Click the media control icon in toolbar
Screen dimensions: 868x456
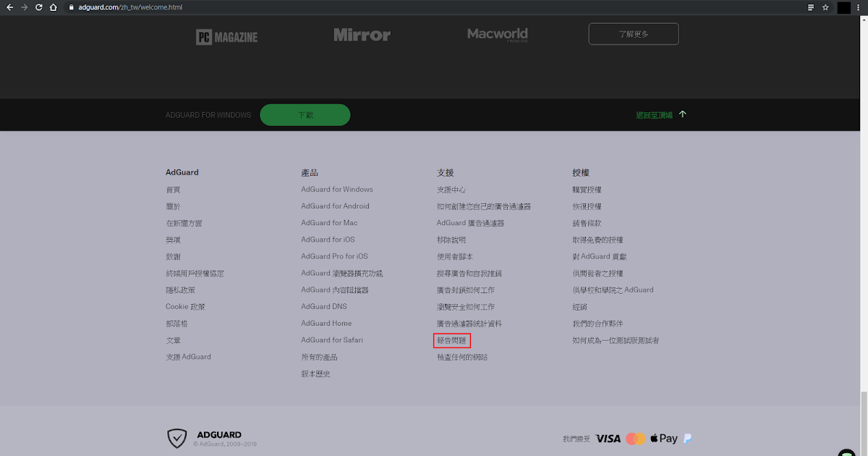811,7
